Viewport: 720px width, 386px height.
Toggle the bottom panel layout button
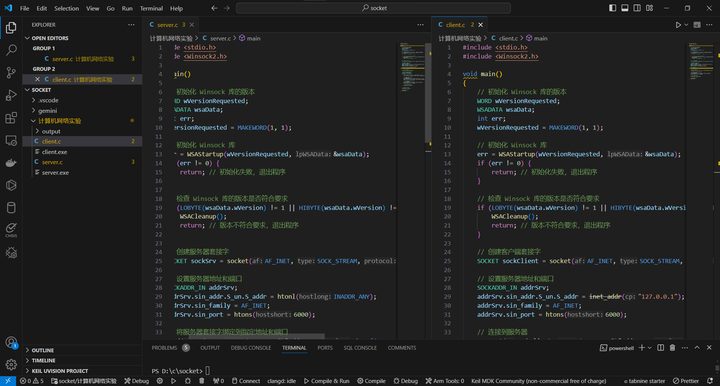[624, 8]
